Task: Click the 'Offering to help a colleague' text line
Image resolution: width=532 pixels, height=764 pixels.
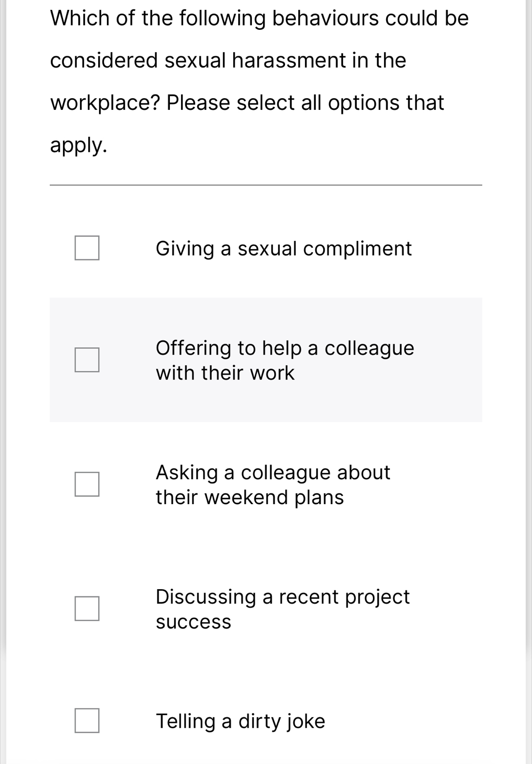Action: [x=285, y=348]
